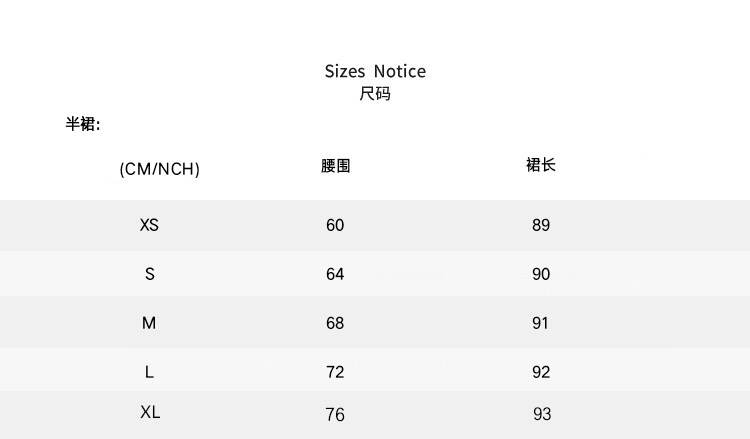Select skirt length value 93
Viewport: 750px width, 439px height.
pyautogui.click(x=542, y=414)
